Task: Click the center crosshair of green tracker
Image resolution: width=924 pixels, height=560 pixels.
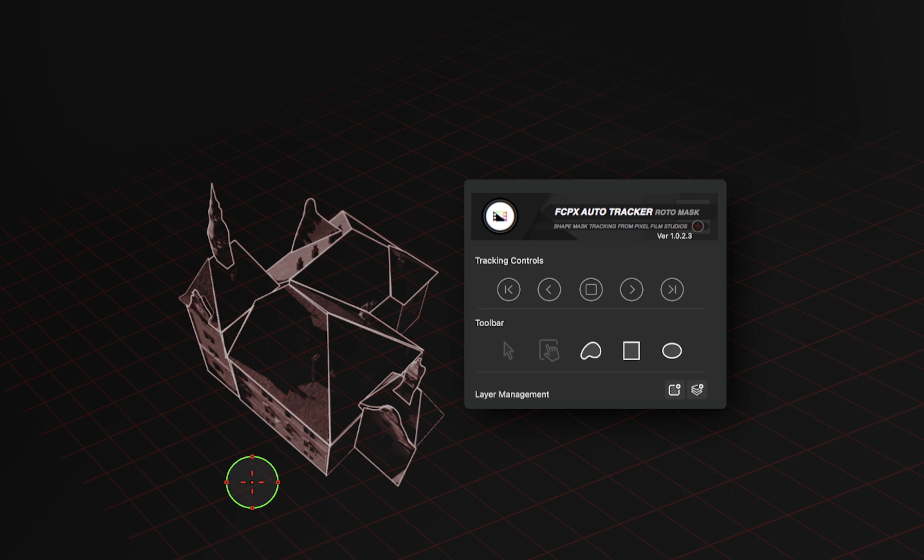Action: pos(252,482)
